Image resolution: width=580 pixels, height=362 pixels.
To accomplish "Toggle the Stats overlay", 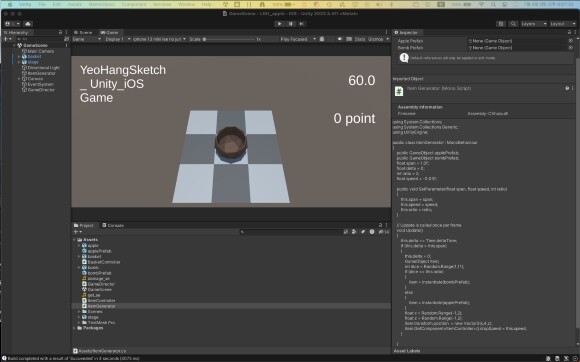I will pyautogui.click(x=360, y=39).
